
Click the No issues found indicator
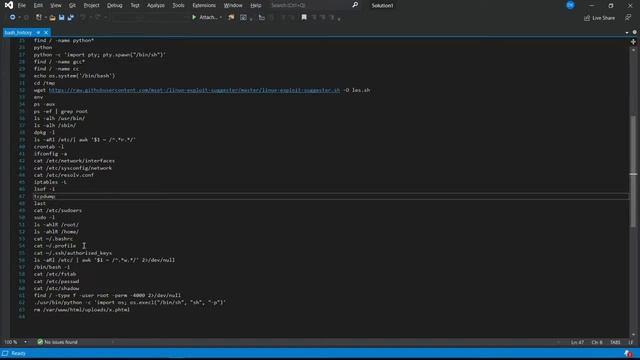(58, 342)
